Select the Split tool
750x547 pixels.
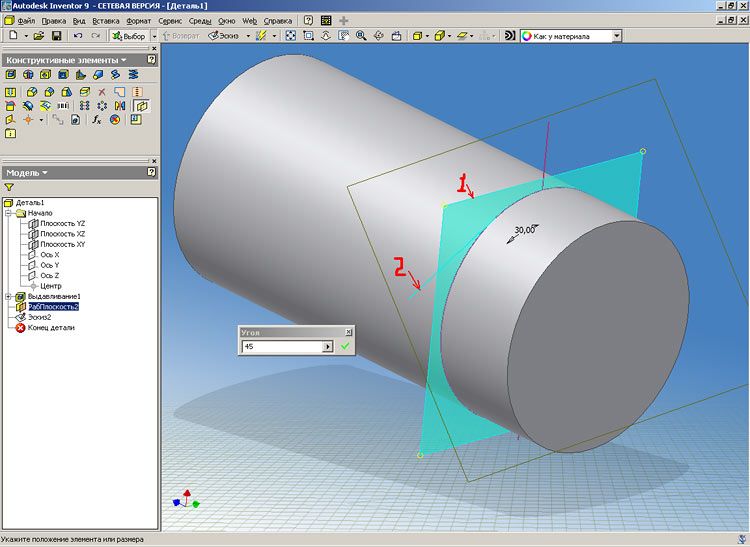pos(84,92)
